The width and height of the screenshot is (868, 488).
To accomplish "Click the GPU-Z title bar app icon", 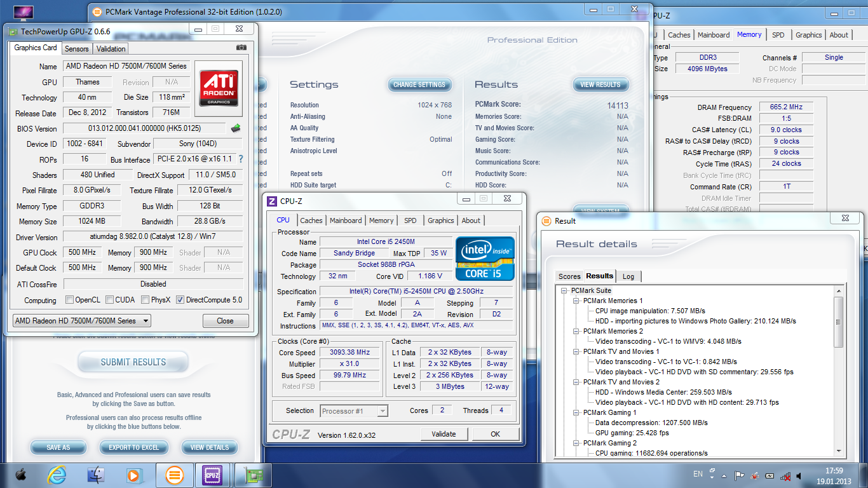I will pyautogui.click(x=13, y=31).
